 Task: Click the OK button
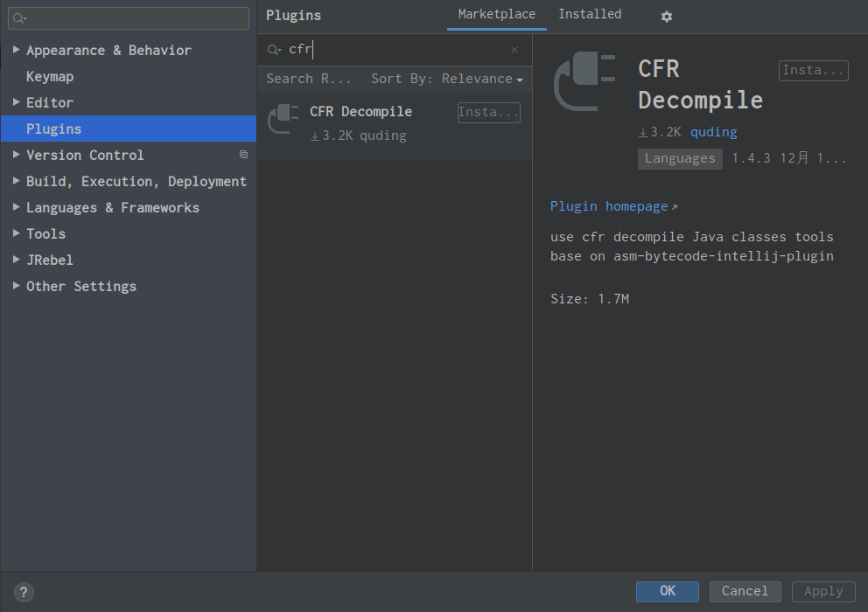[x=667, y=592]
